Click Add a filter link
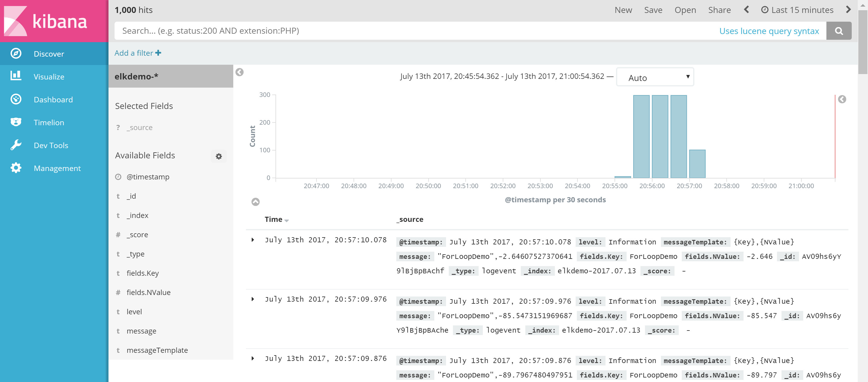The width and height of the screenshot is (868, 382). (137, 53)
